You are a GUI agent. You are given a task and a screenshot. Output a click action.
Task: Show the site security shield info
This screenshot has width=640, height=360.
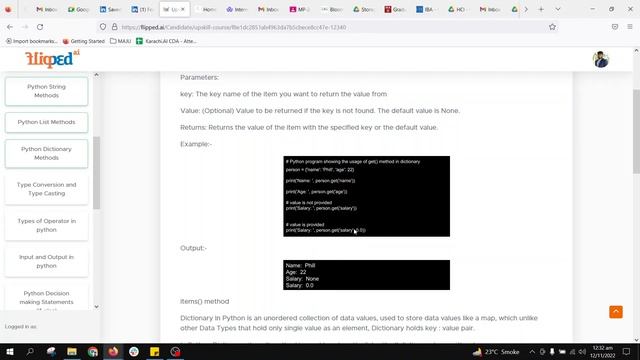pyautogui.click(x=103, y=27)
